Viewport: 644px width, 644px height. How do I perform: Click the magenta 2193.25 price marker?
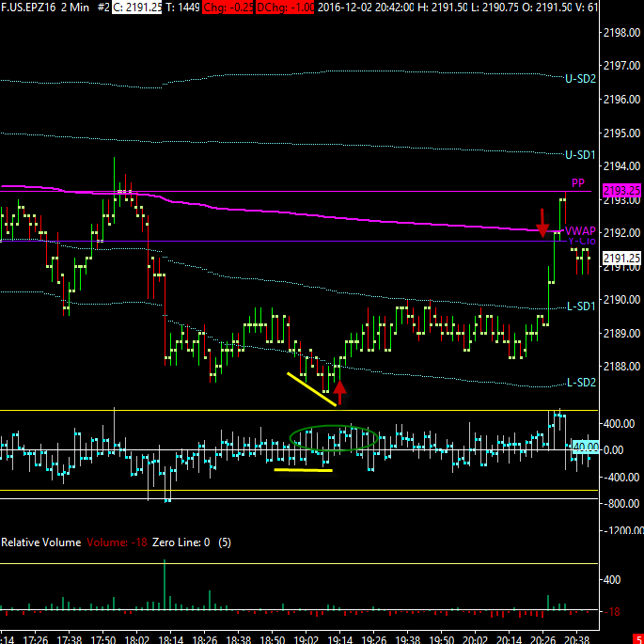point(621,191)
